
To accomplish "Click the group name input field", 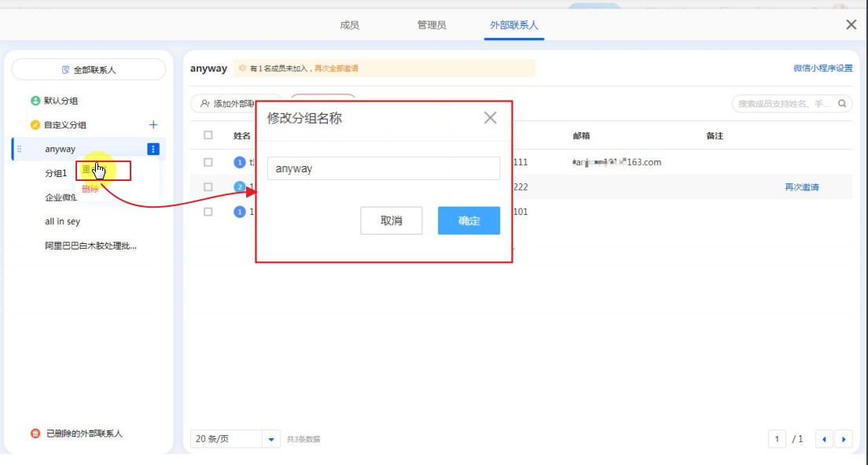I will tap(383, 168).
